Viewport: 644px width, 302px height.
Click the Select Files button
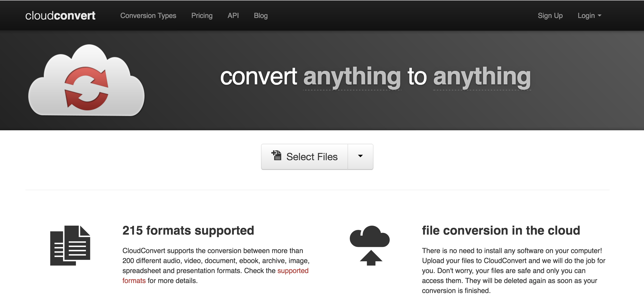click(x=305, y=157)
